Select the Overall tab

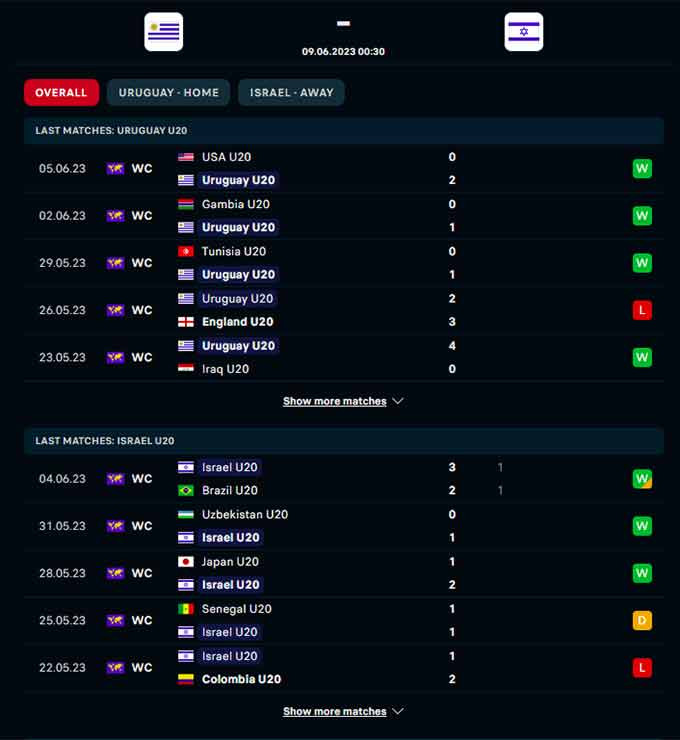pos(61,93)
